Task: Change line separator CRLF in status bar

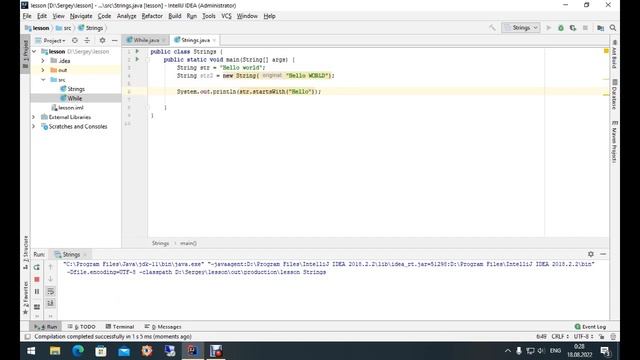Action: click(x=560, y=337)
